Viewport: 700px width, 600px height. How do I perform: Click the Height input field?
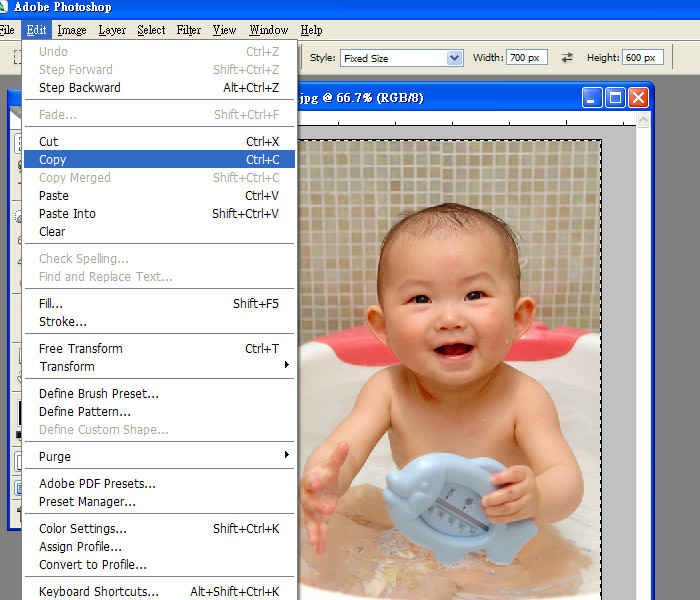pos(642,58)
